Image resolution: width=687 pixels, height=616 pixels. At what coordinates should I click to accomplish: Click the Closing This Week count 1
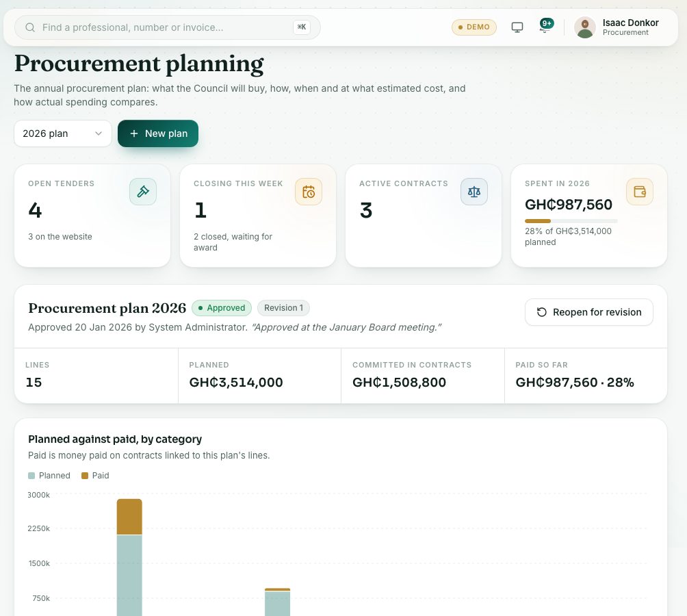coord(200,210)
